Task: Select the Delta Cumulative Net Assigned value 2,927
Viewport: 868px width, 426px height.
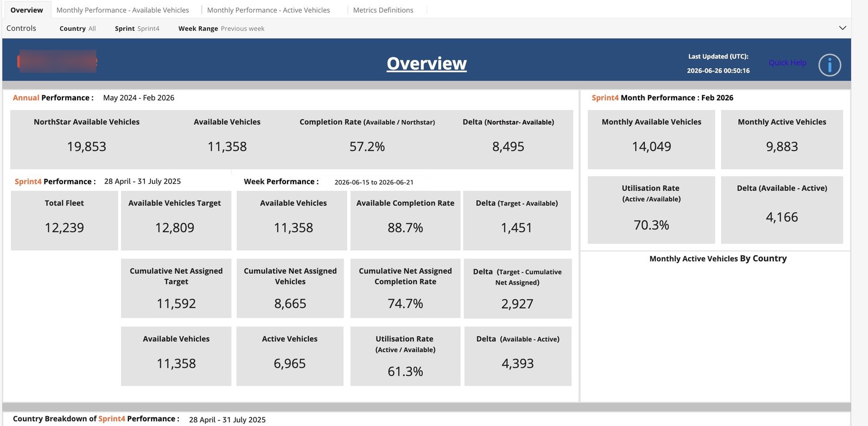Action: pos(518,304)
